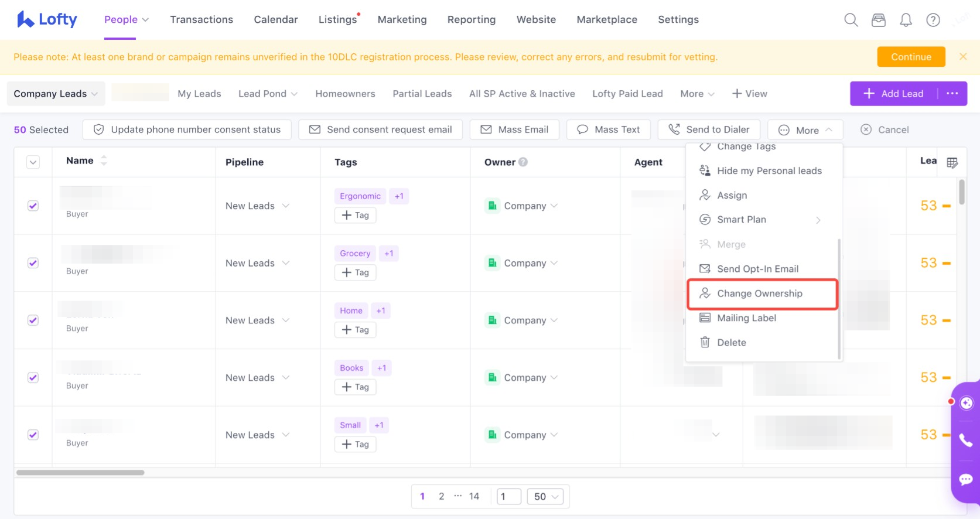Click the Delete trash icon in menu
The image size is (980, 519).
(705, 342)
